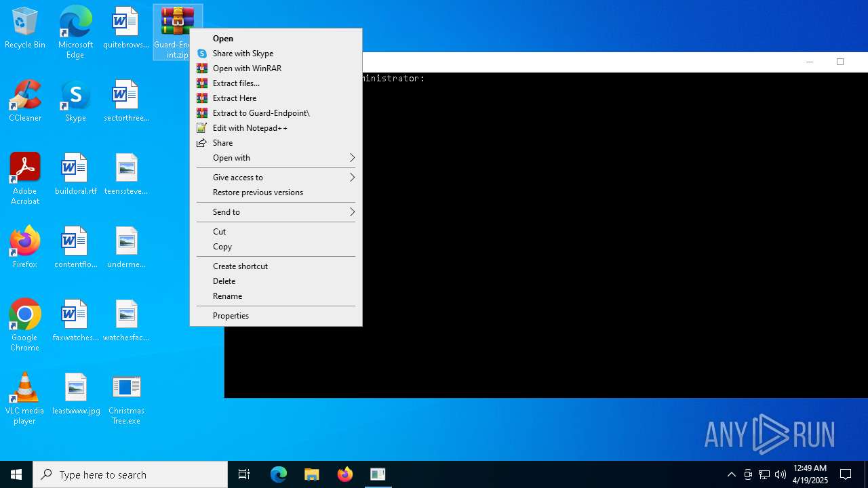
Task: Select the faxwatches Word document icon
Action: 75,321
